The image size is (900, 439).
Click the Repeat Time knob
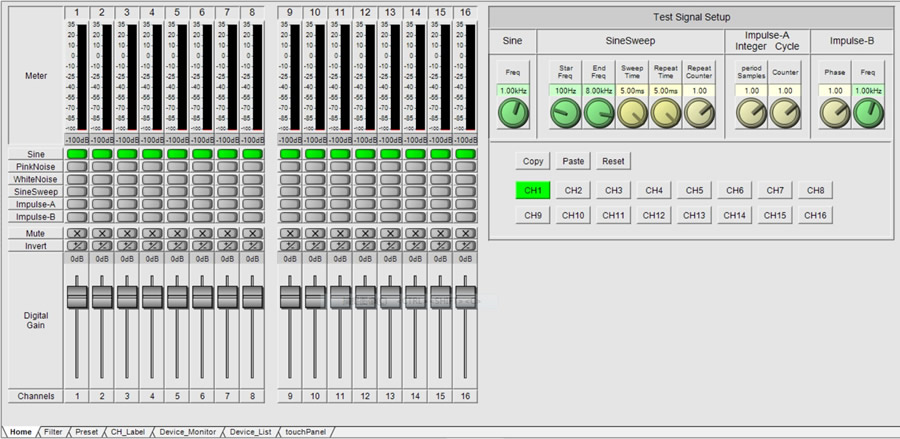[665, 112]
